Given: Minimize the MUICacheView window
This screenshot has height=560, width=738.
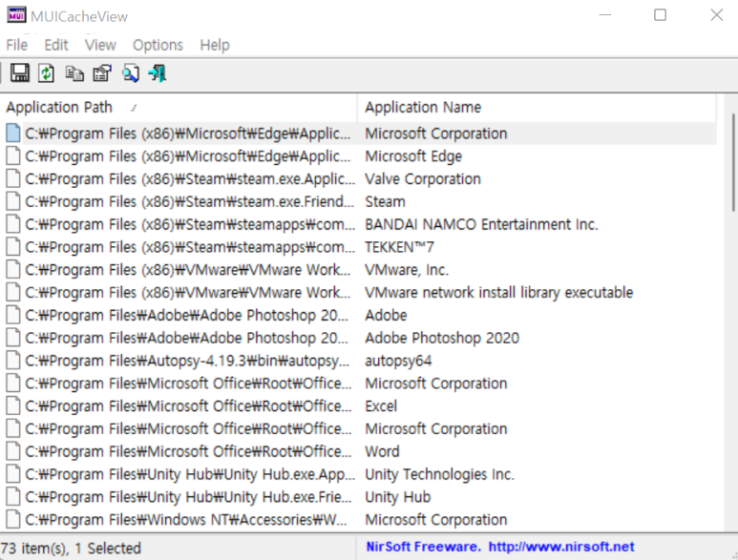Looking at the screenshot, I should pos(604,15).
